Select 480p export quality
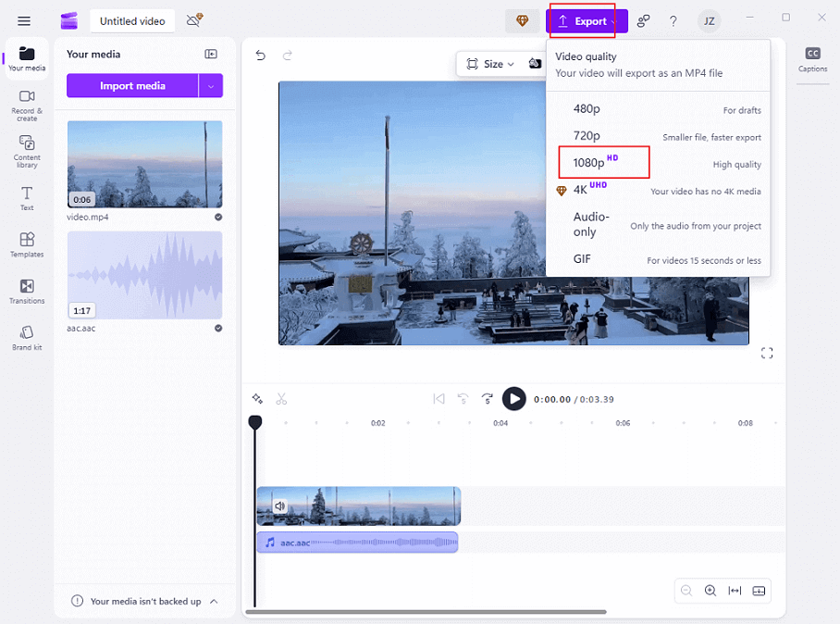840x624 pixels. [x=658, y=109]
